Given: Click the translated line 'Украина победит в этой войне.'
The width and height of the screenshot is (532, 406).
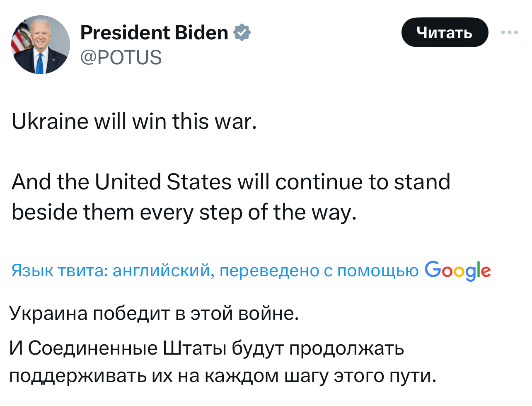Looking at the screenshot, I should 154,313.
